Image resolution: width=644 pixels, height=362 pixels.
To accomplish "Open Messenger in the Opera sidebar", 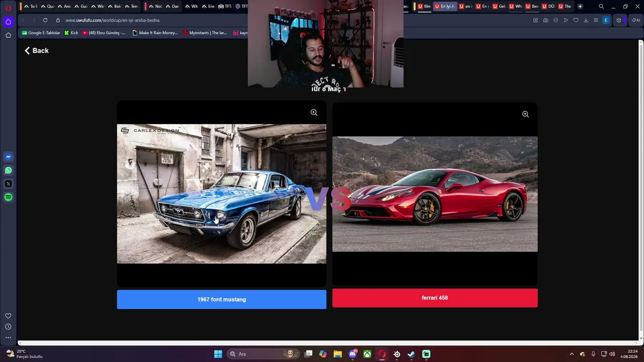I will 8,157.
